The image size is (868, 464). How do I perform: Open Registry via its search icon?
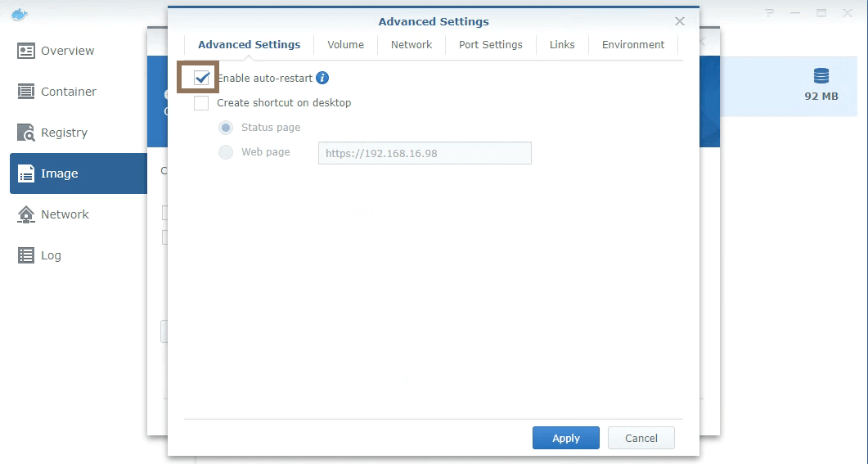click(26, 133)
